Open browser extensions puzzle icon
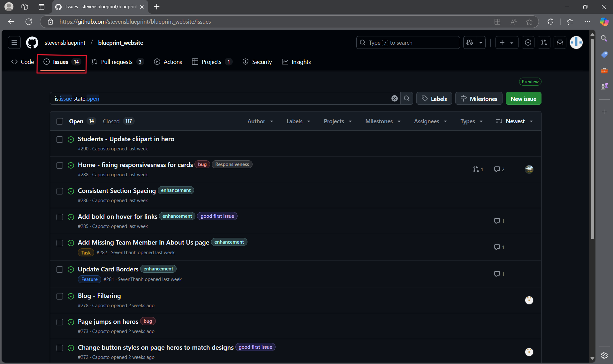 click(550, 22)
